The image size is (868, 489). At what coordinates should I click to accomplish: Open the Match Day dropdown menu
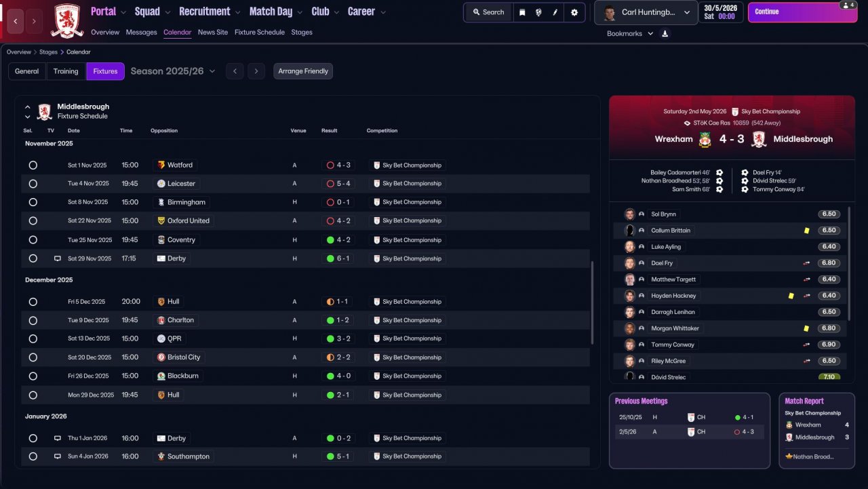click(277, 12)
